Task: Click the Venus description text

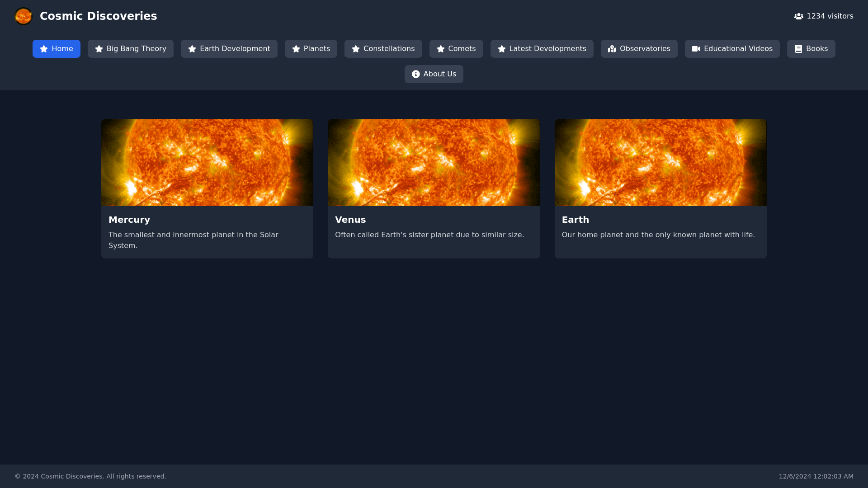Action: [429, 235]
